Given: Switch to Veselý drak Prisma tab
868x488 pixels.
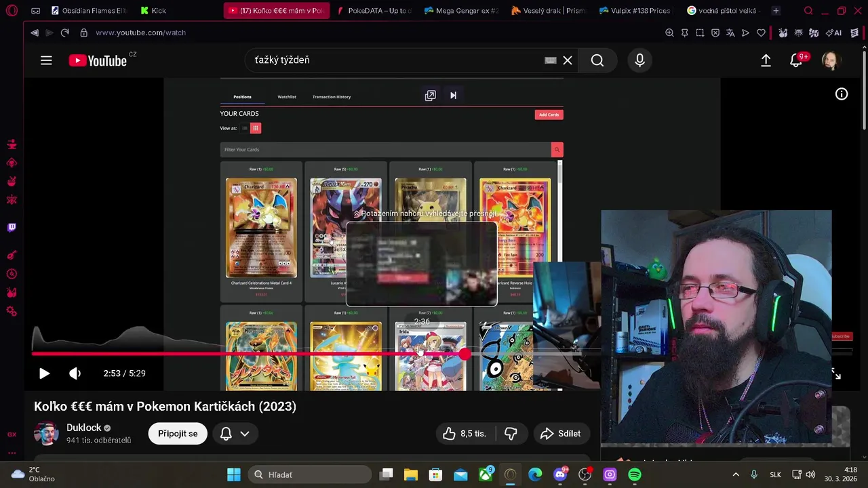Looking at the screenshot, I should pyautogui.click(x=549, y=11).
